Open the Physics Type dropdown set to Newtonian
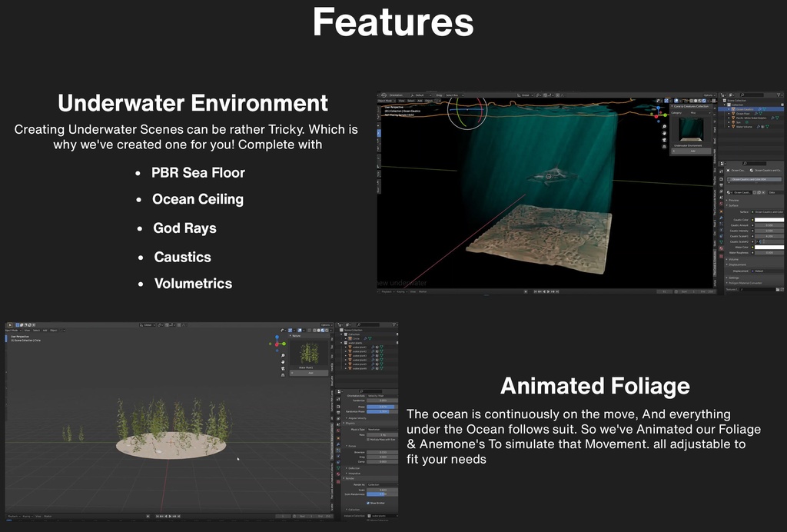 (384, 430)
